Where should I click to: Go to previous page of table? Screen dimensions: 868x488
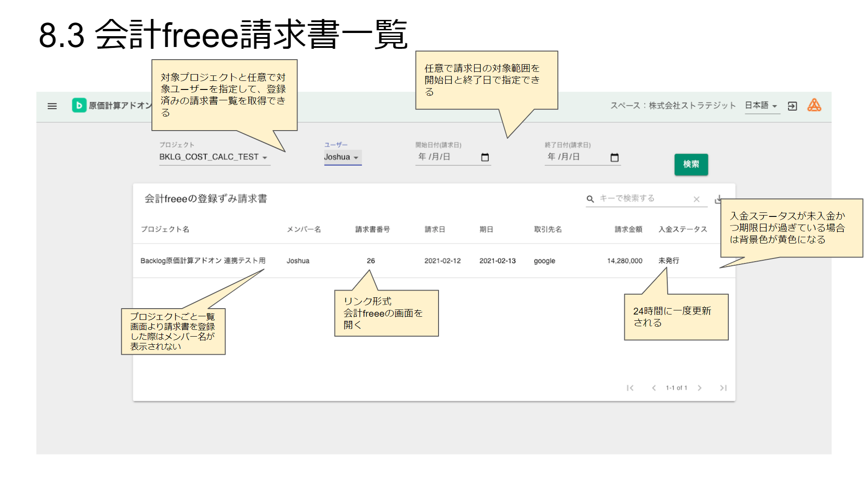pos(654,388)
